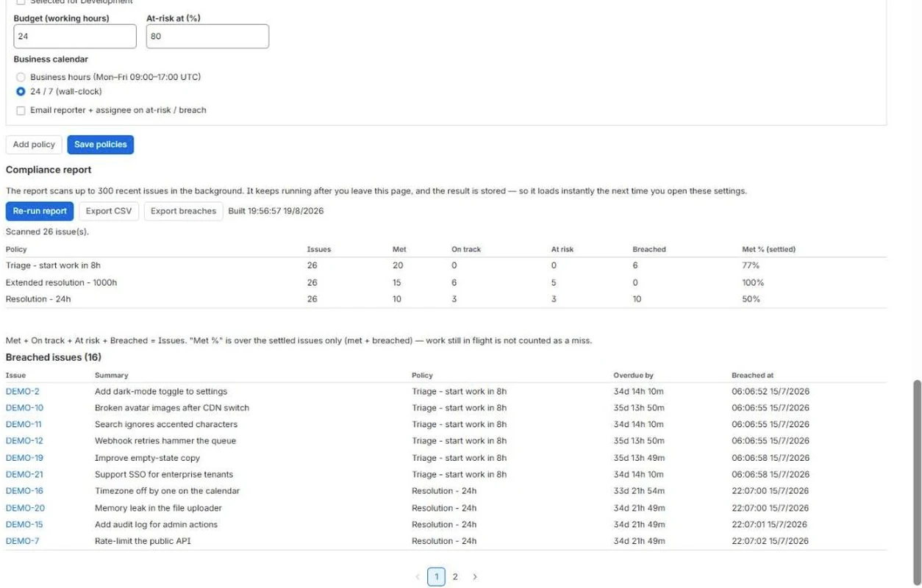The image size is (922, 588).
Task: Open page 1 of breached issues
Action: click(x=437, y=577)
